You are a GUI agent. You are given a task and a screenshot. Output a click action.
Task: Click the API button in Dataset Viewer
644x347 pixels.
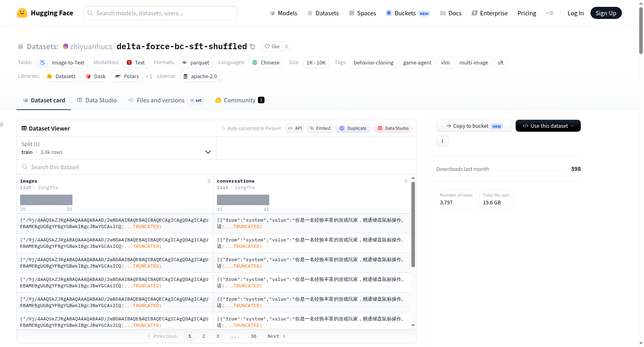295,128
